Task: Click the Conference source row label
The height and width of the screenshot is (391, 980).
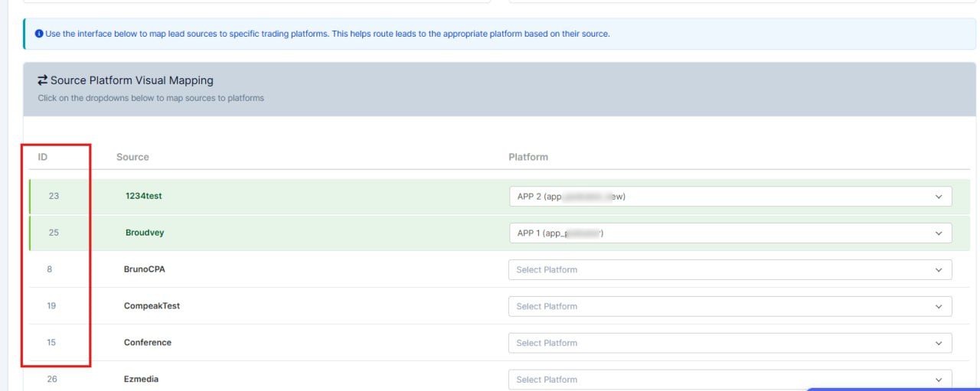Action: click(x=148, y=343)
